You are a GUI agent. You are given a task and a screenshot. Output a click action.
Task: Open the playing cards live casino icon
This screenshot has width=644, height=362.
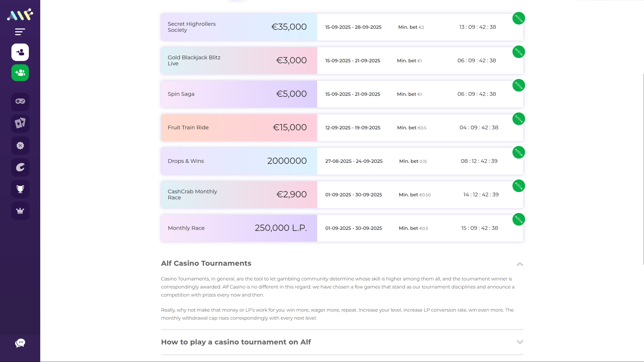20,123
